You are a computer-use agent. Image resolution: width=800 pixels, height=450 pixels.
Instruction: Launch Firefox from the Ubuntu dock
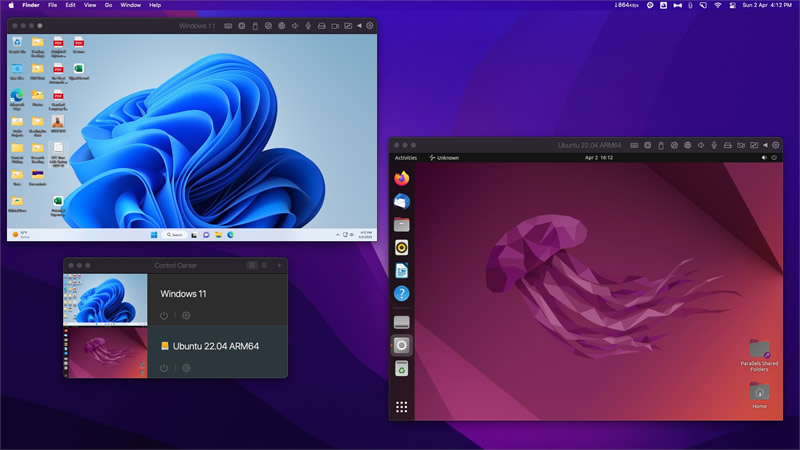click(402, 178)
